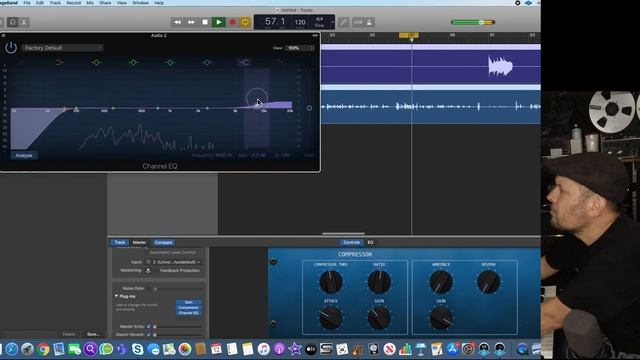This screenshot has width=640, height=360.
Task: Open Skype from the Dock
Action: [x=138, y=349]
